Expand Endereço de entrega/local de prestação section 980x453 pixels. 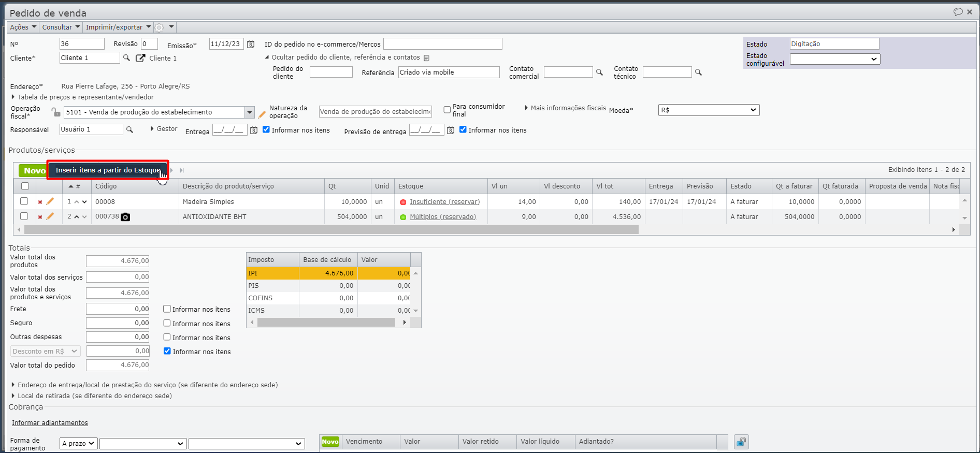(x=145, y=385)
